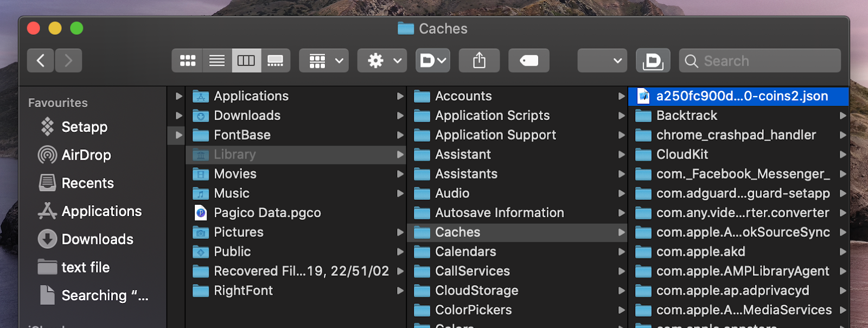868x328 pixels.
Task: Select the Application Scripts folder
Action: [x=518, y=116]
